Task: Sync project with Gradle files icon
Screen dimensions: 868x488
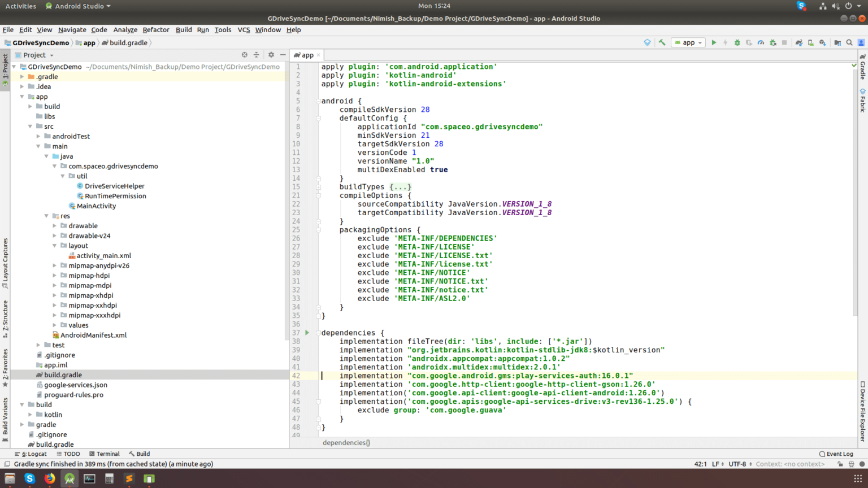Action: pos(799,43)
